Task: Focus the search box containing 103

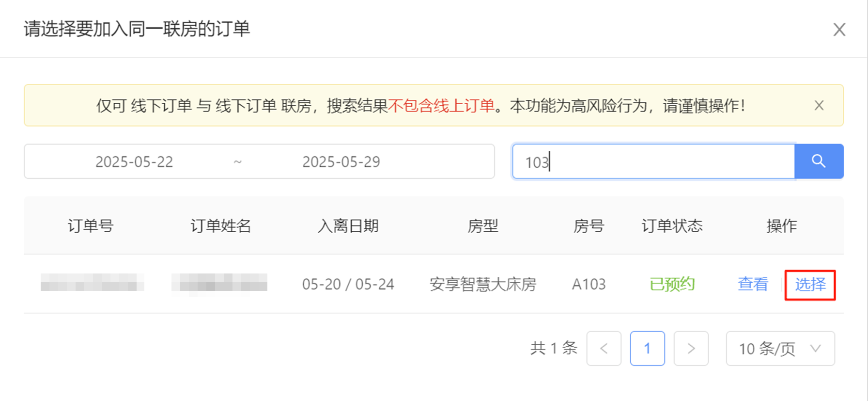Action: pyautogui.click(x=653, y=161)
